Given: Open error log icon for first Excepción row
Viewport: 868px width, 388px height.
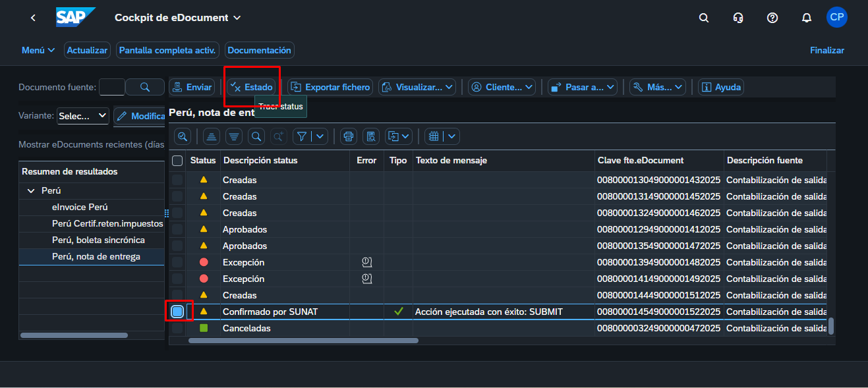Looking at the screenshot, I should 367,262.
